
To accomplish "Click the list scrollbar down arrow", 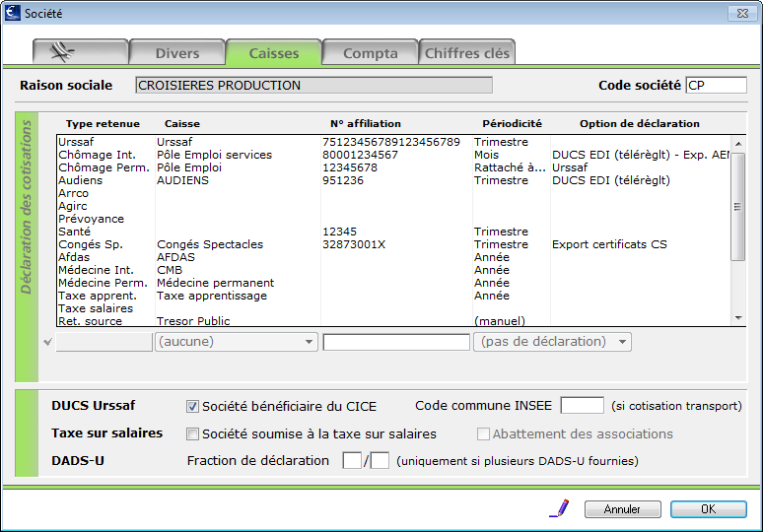I will (x=738, y=318).
